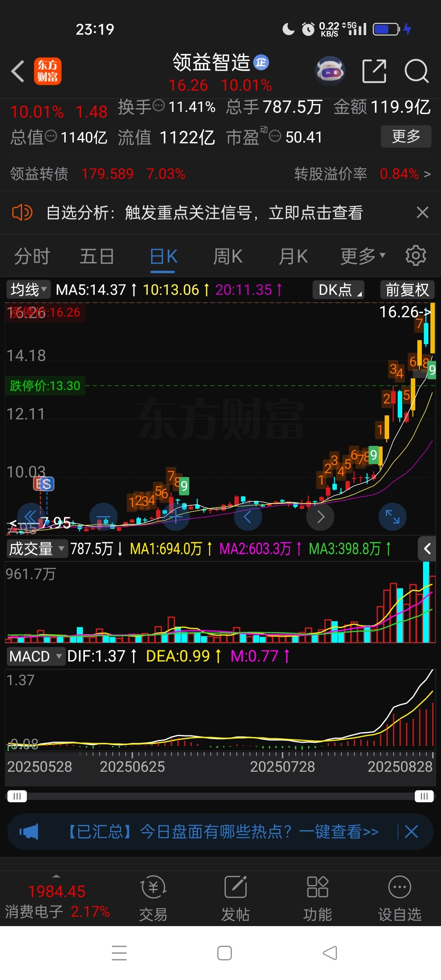Tap the back arrow icon
This screenshot has height=980, width=441.
pyautogui.click(x=18, y=71)
